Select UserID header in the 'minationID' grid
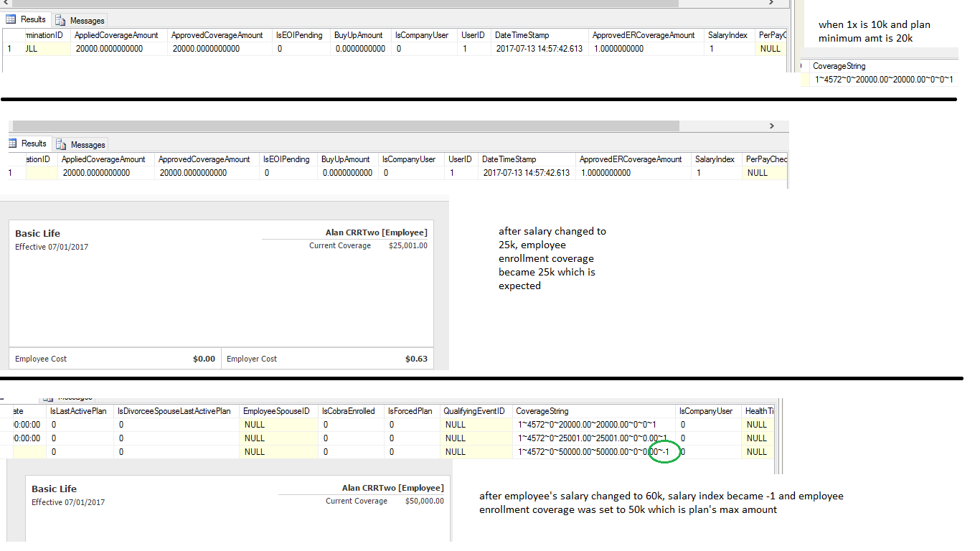 click(x=473, y=35)
